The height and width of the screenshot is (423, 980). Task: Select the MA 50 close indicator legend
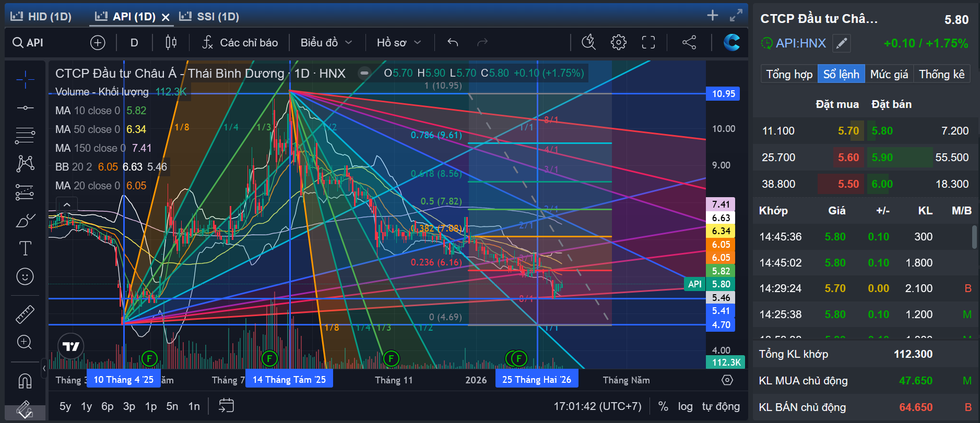click(101, 129)
